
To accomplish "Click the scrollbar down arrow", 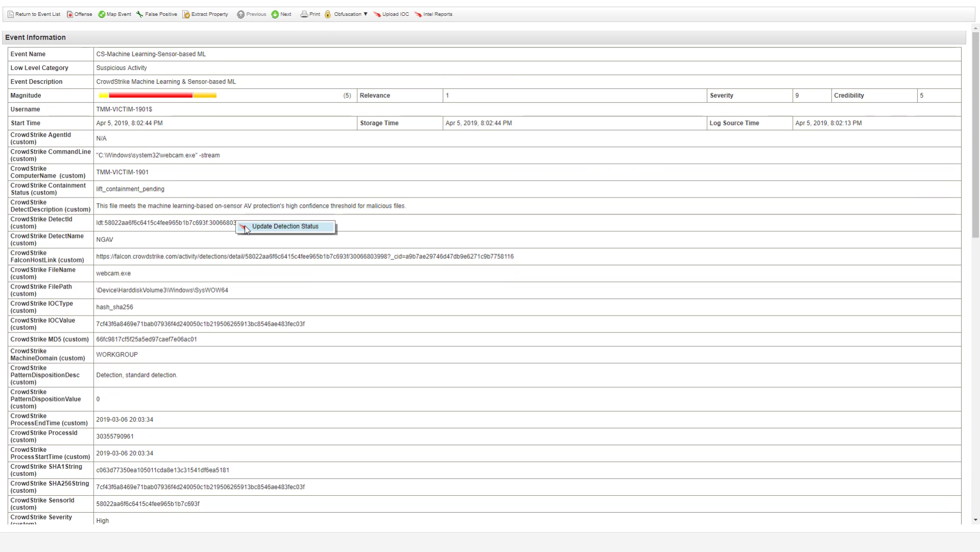I will coord(975,520).
